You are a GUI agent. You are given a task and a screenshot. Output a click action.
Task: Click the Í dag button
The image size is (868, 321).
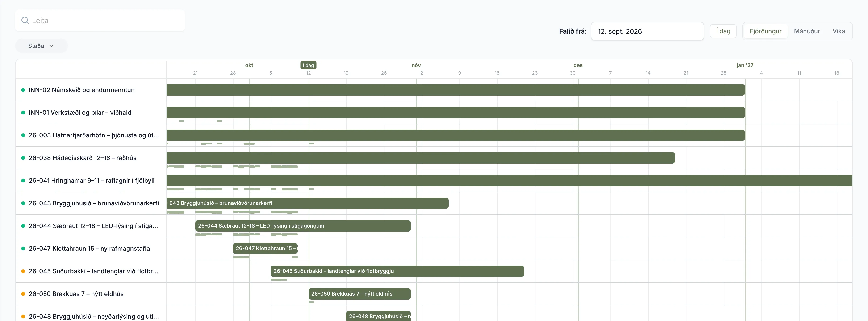coord(723,31)
